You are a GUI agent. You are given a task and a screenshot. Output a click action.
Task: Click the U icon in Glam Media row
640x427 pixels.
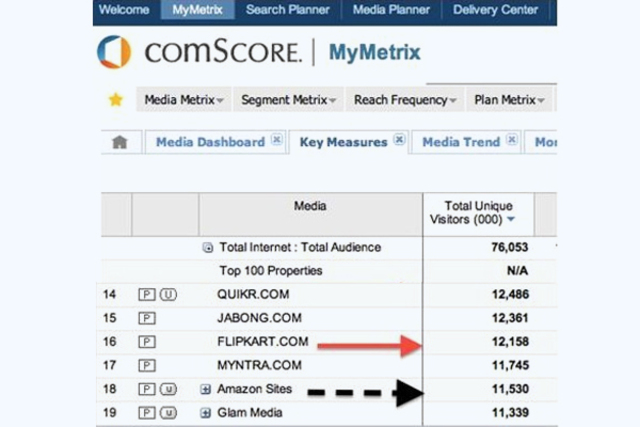(168, 413)
